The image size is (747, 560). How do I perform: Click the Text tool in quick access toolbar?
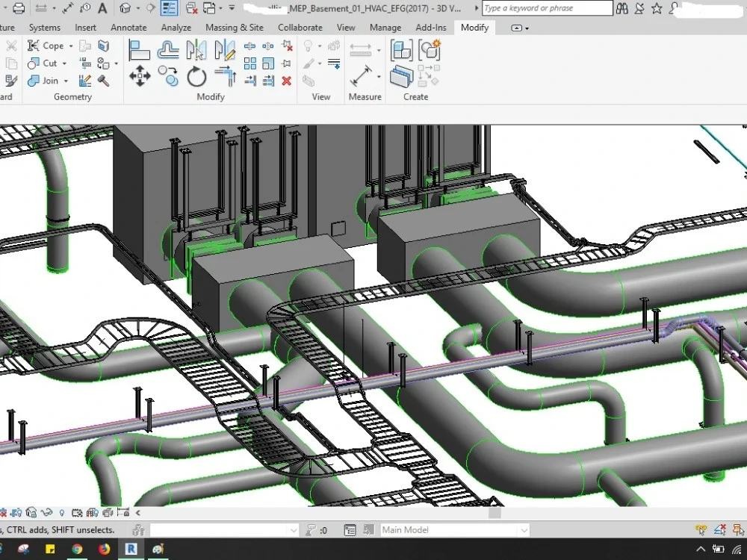(x=102, y=8)
